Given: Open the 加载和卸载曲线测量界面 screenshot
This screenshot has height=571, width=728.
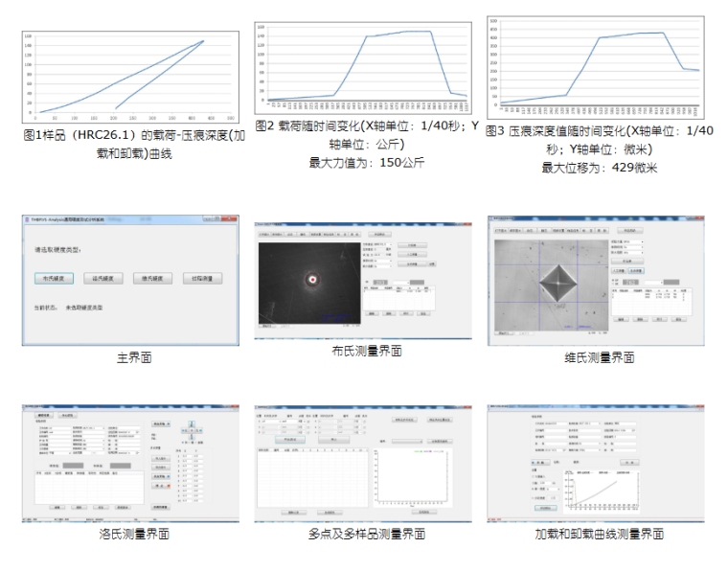Looking at the screenshot, I should (597, 462).
